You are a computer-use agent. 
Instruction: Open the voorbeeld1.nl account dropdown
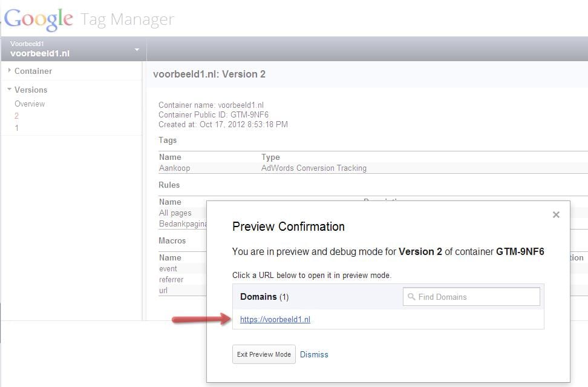[x=74, y=49]
